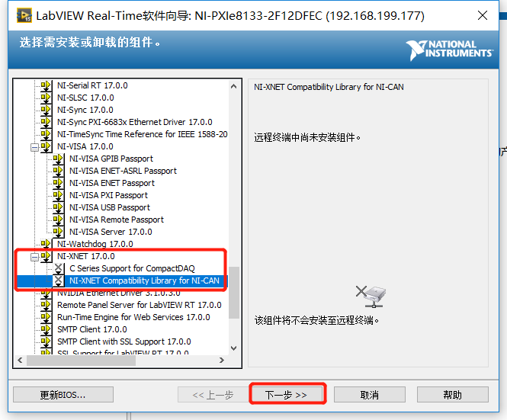Click the component list scroll down arrow
Image resolution: width=507 pixels, height=420 pixels.
(x=234, y=348)
